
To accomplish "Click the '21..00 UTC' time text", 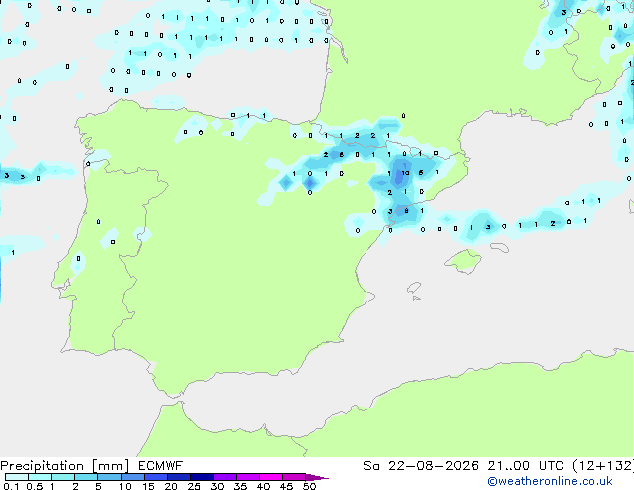I will 526,466.
